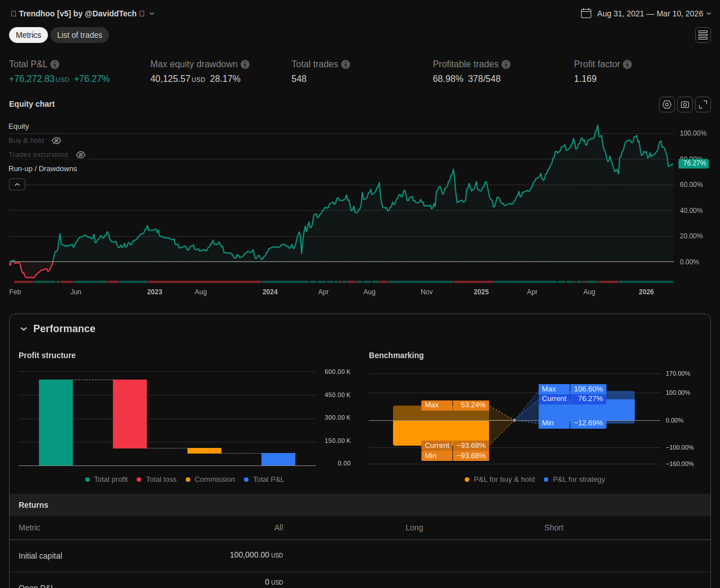Click the info icon beside Profitable trades
The height and width of the screenshot is (588, 720).
(506, 64)
